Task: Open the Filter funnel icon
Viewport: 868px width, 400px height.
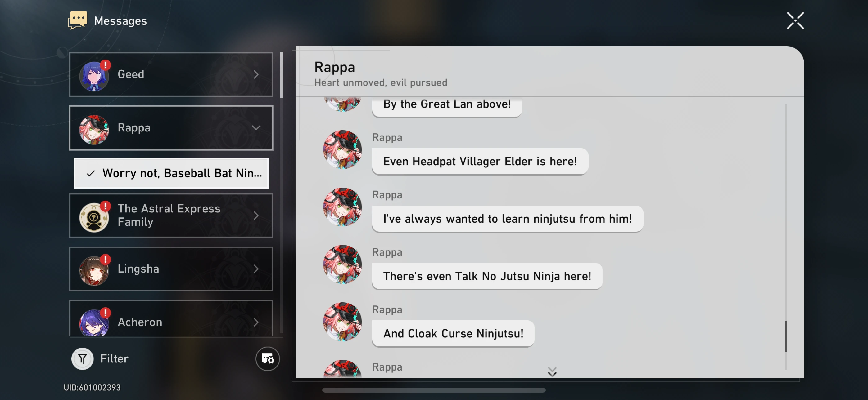Action: point(83,358)
